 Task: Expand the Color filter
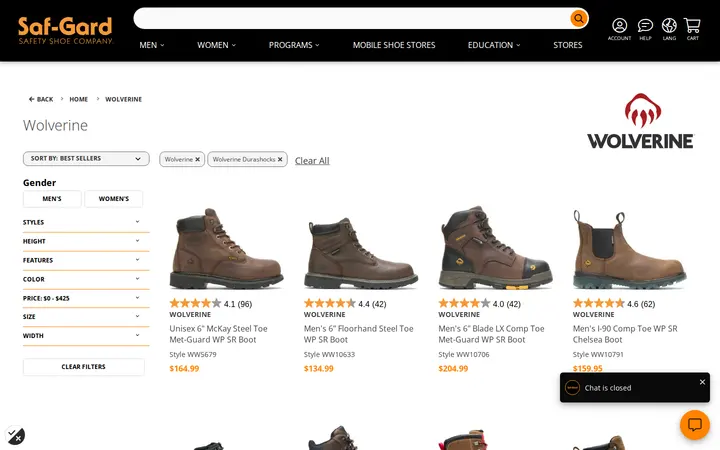point(86,279)
